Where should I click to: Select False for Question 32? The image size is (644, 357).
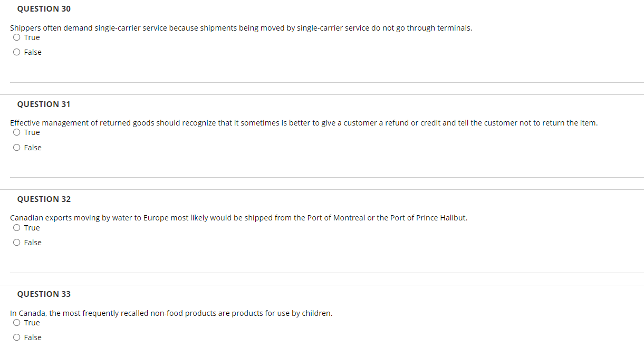(x=16, y=242)
